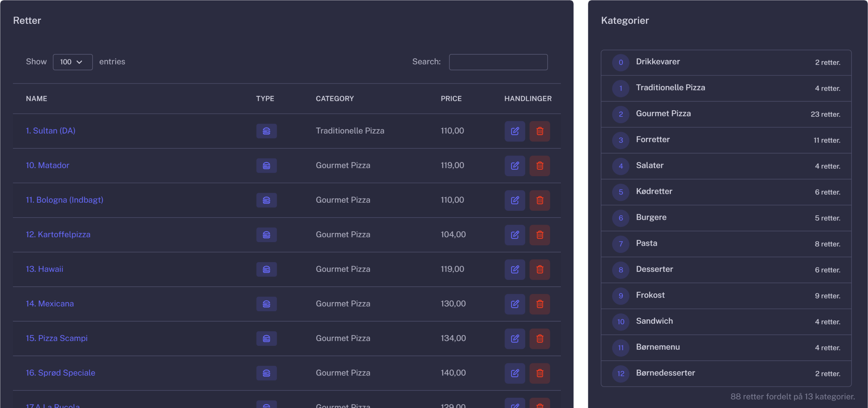
Task: Open edit for 14. Mexicana
Action: coord(515,304)
